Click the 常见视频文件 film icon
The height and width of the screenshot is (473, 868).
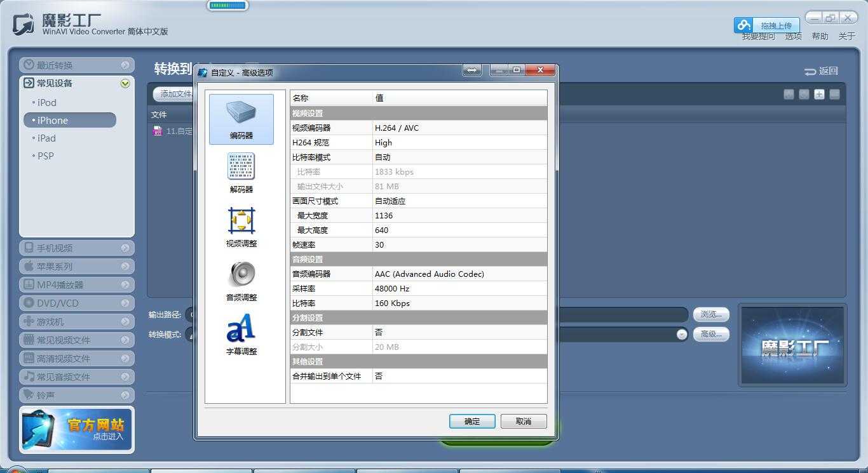29,340
